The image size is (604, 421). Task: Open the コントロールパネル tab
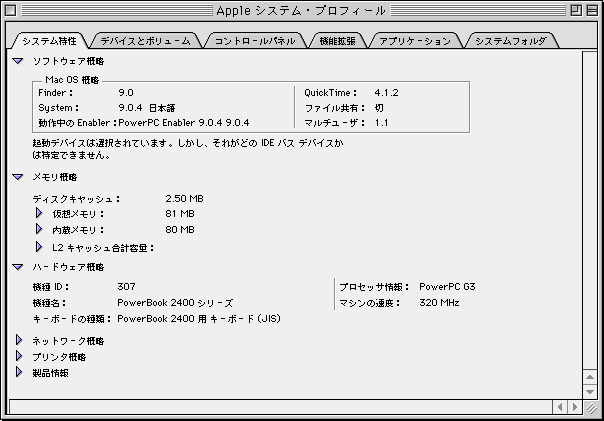255,41
